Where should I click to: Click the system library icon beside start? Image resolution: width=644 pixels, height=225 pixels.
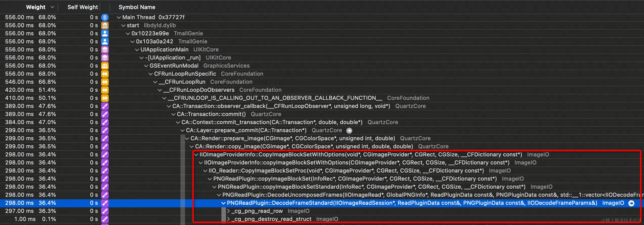pos(105,25)
